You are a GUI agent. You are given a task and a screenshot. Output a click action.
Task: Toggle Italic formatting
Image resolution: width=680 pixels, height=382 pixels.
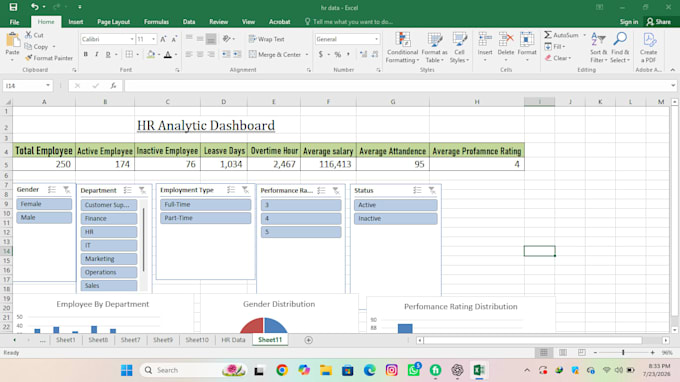pos(96,55)
